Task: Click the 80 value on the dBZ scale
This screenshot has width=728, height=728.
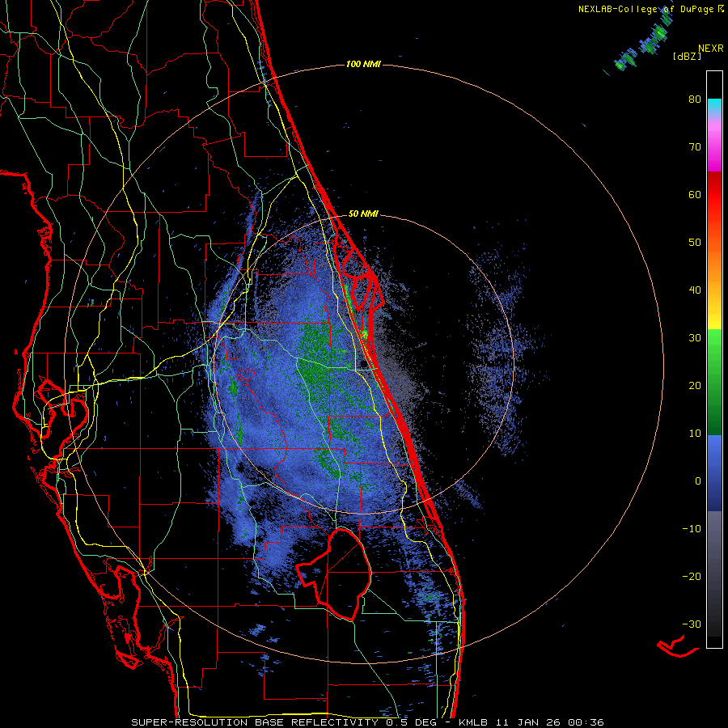Action: point(695,99)
